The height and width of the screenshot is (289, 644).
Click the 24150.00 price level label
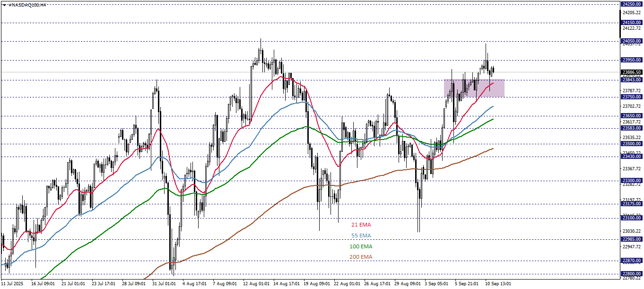tap(632, 23)
